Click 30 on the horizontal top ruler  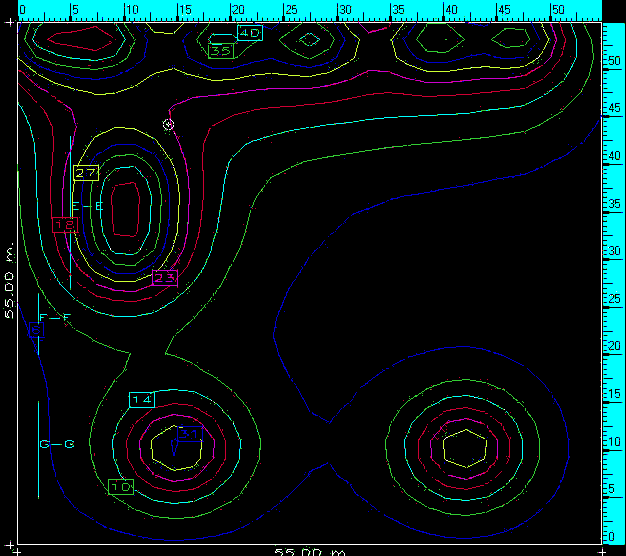(345, 10)
